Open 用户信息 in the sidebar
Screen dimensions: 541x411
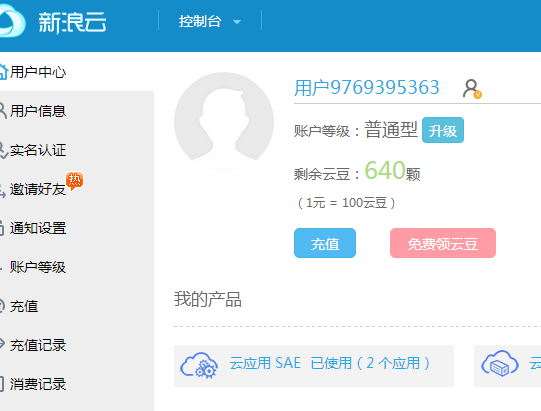click(x=38, y=111)
